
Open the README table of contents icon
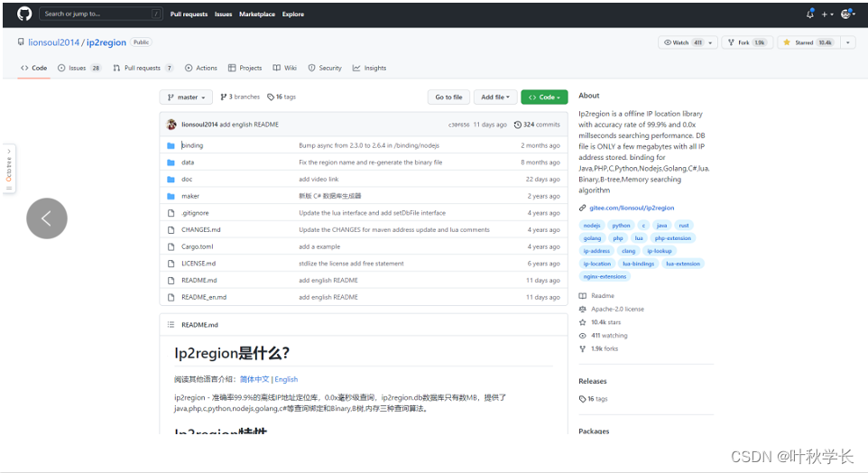pyautogui.click(x=171, y=325)
